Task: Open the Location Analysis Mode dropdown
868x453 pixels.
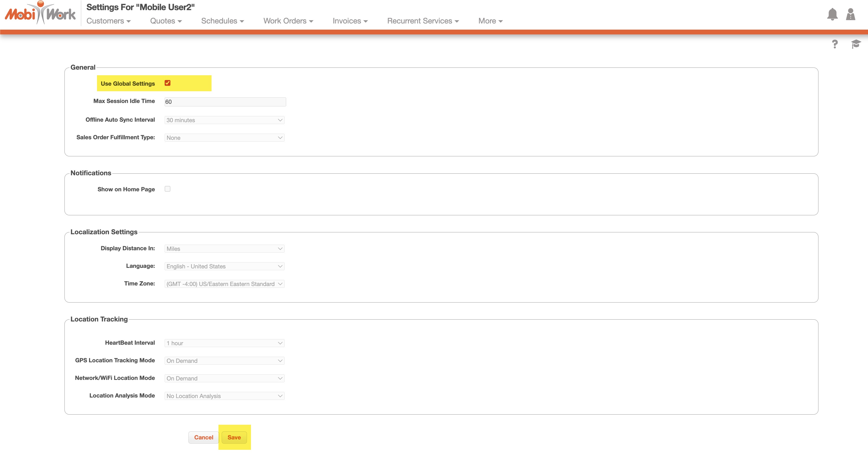Action: tap(224, 396)
